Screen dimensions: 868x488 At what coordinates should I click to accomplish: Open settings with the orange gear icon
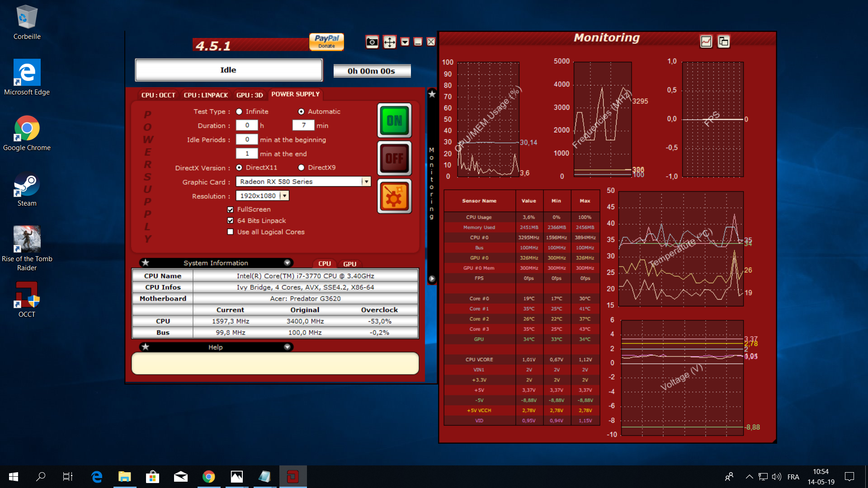pyautogui.click(x=394, y=196)
